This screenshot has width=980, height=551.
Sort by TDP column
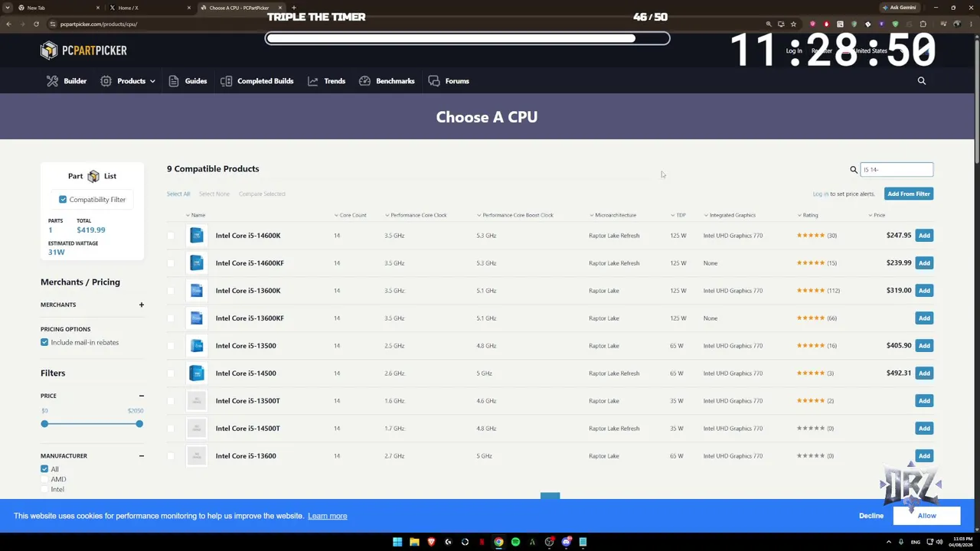pyautogui.click(x=678, y=215)
